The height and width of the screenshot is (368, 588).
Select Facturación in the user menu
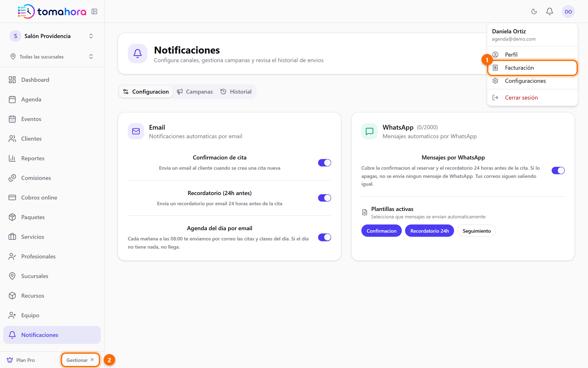point(532,68)
